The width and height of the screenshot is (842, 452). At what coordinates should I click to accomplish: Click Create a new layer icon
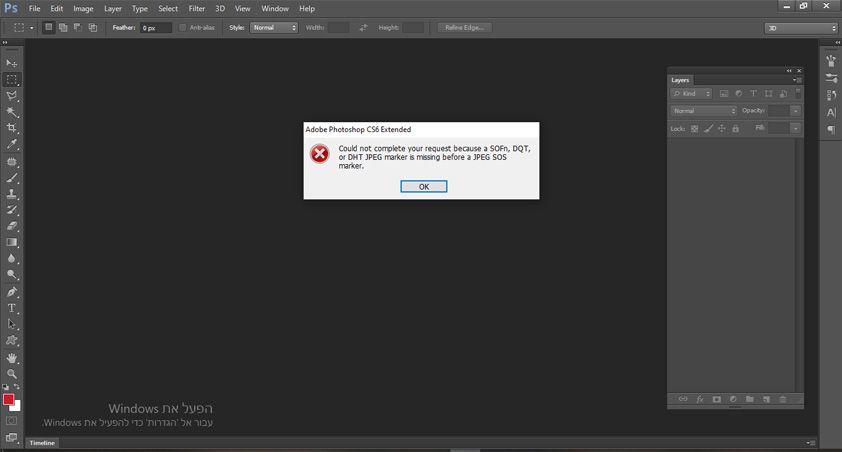tap(766, 399)
